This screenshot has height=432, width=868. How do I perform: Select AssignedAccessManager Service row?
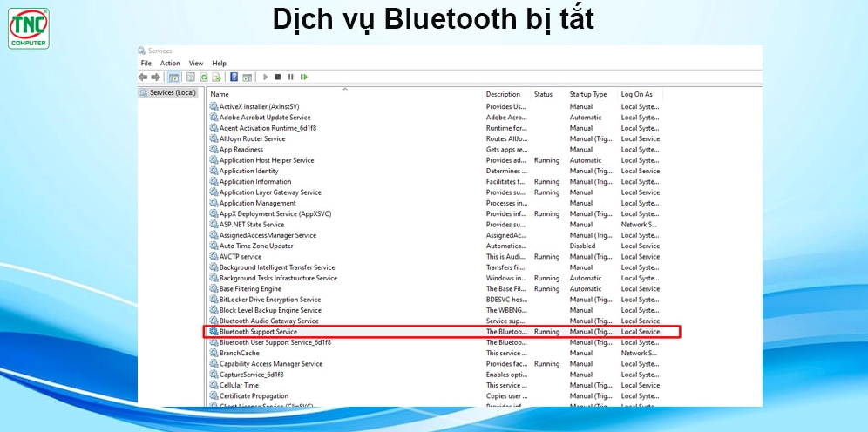(x=268, y=235)
